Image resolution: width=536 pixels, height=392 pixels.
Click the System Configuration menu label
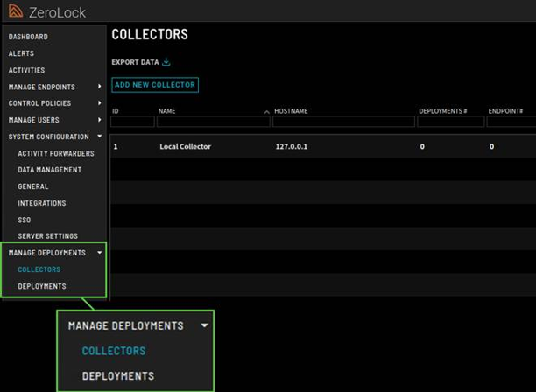[48, 136]
